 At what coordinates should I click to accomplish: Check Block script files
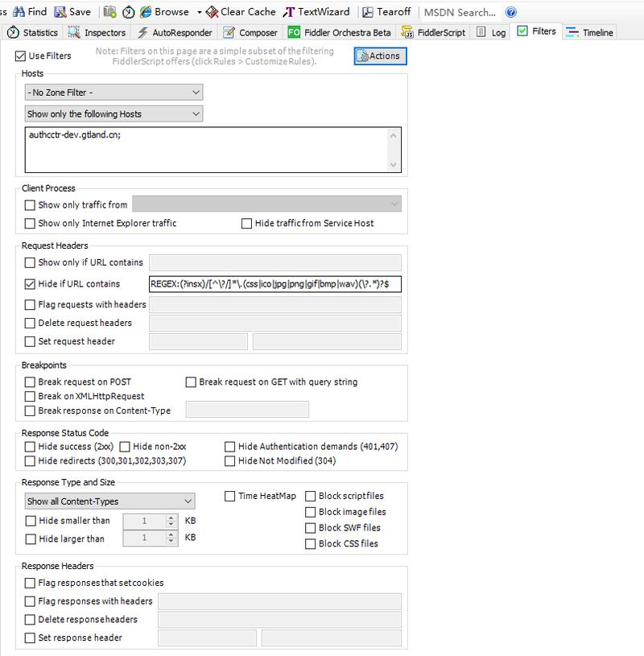point(310,496)
